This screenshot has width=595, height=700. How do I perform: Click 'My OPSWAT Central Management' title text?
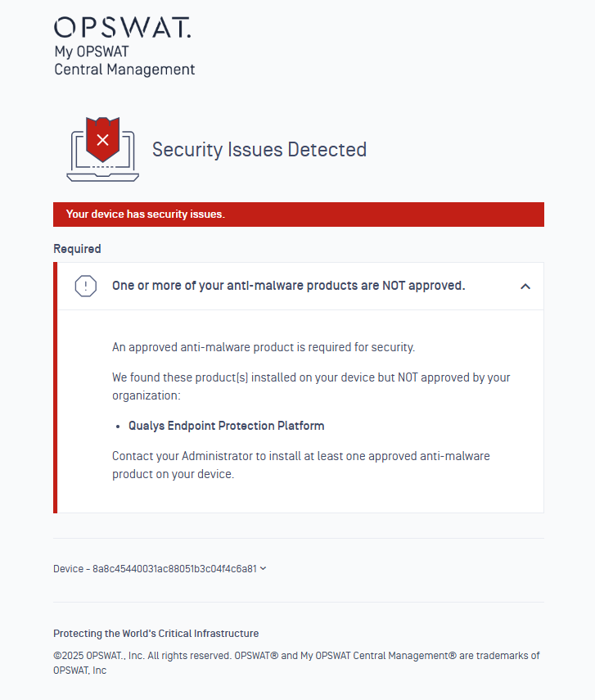point(124,61)
